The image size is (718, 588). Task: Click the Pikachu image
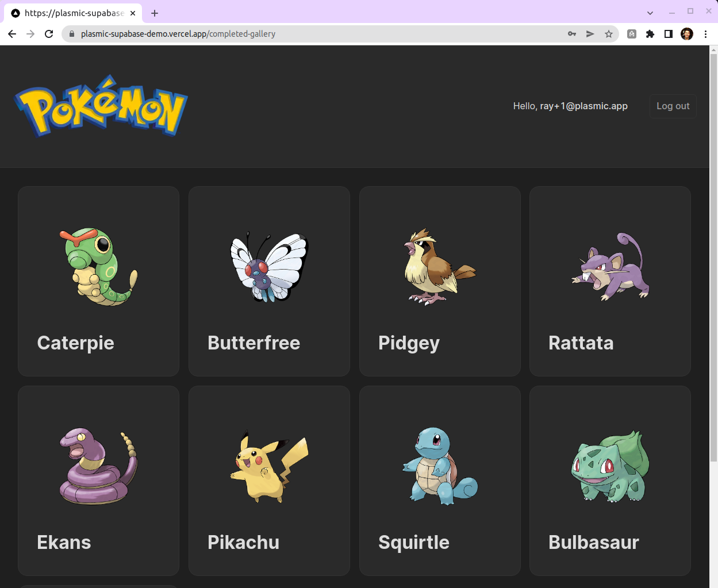(269, 466)
